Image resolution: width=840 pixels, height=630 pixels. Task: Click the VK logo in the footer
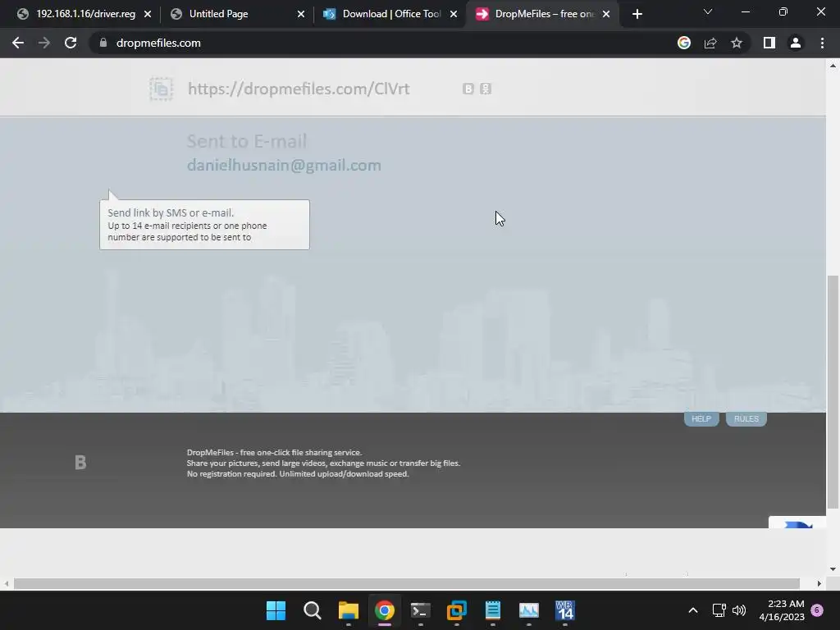(x=80, y=463)
